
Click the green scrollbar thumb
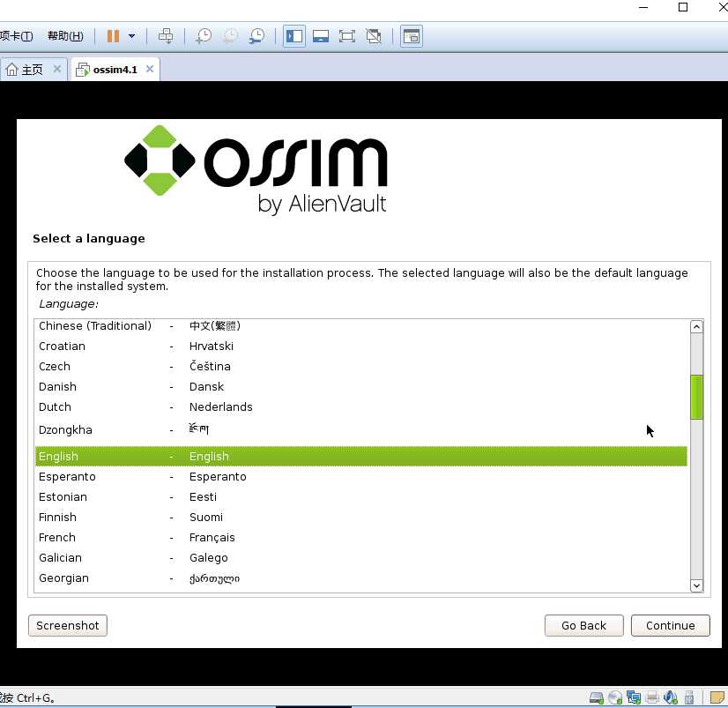click(696, 398)
